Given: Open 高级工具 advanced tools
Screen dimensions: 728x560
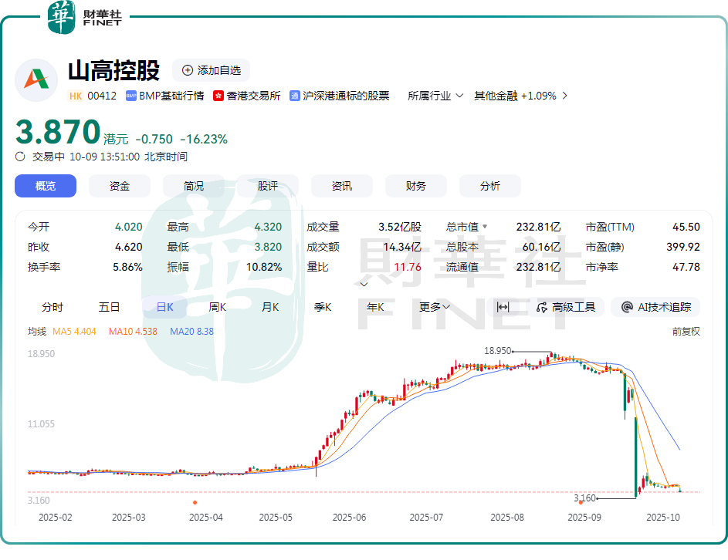Looking at the screenshot, I should 566,307.
